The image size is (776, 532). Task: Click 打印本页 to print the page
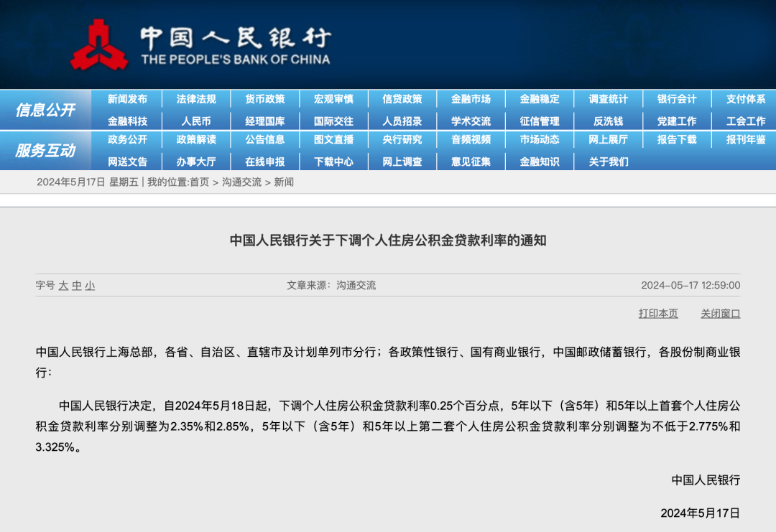(657, 313)
